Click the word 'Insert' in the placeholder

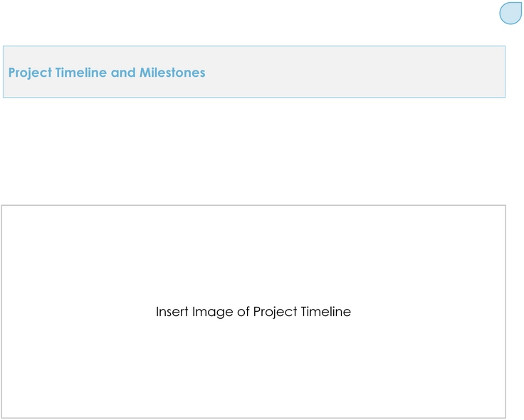click(172, 312)
